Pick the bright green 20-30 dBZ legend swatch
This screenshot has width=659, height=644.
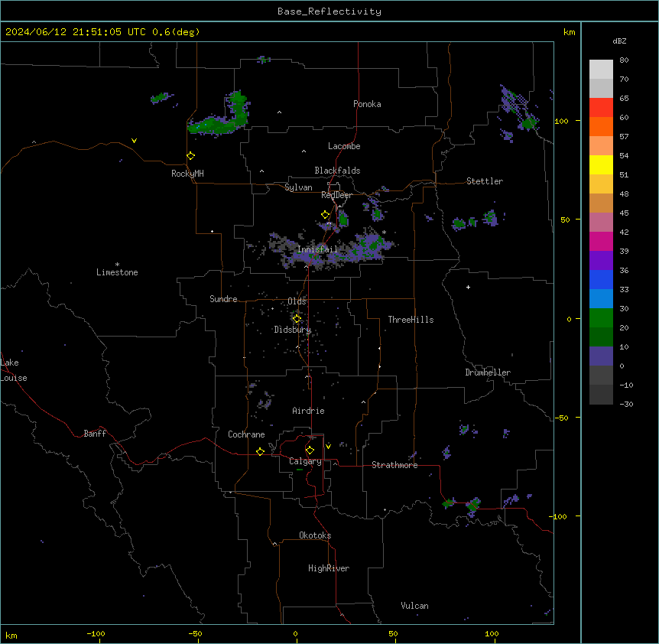(601, 318)
